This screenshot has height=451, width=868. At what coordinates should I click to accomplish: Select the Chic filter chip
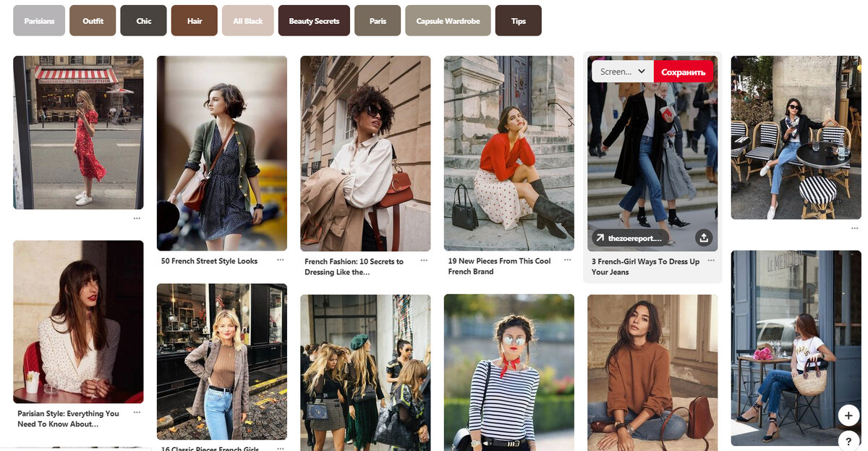(x=144, y=21)
